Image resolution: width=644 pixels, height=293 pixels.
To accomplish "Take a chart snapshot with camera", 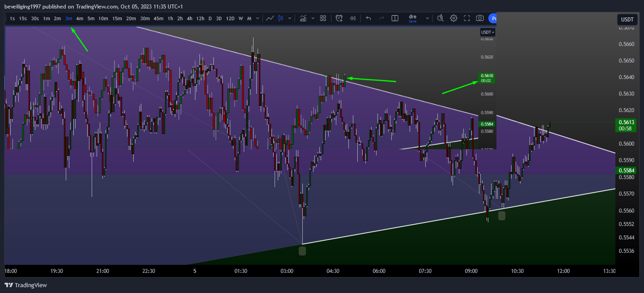I will point(480,18).
